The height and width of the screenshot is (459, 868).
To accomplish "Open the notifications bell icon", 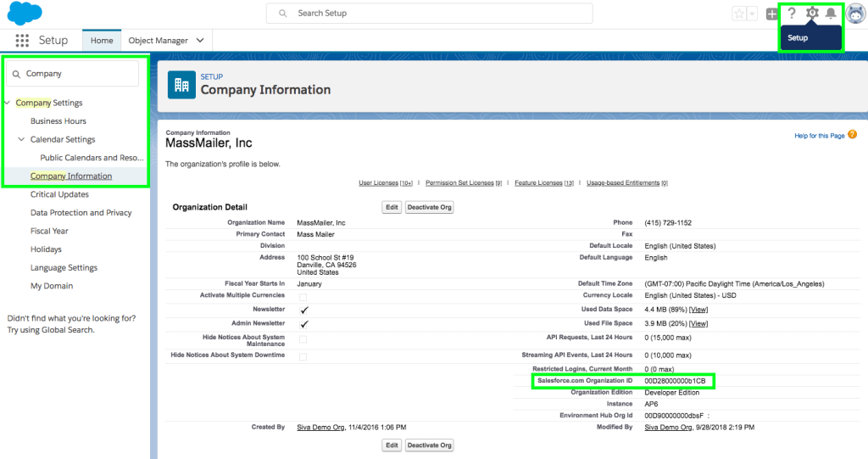I will coord(831,14).
